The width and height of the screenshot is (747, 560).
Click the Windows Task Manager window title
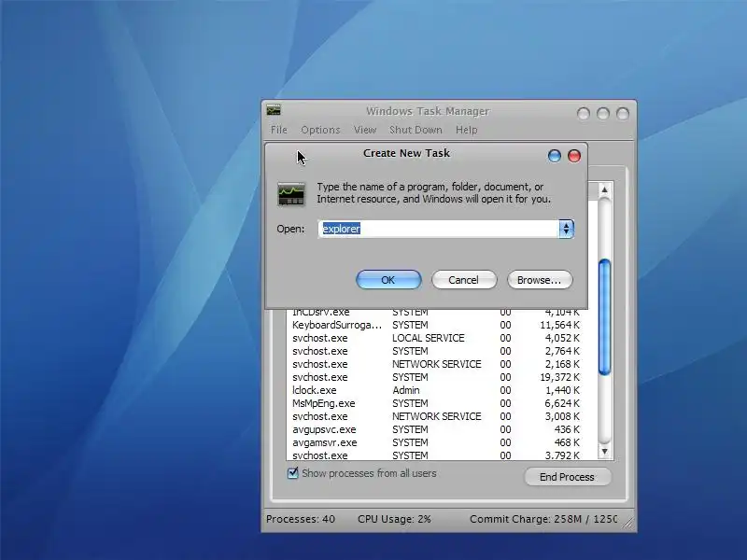point(428,111)
